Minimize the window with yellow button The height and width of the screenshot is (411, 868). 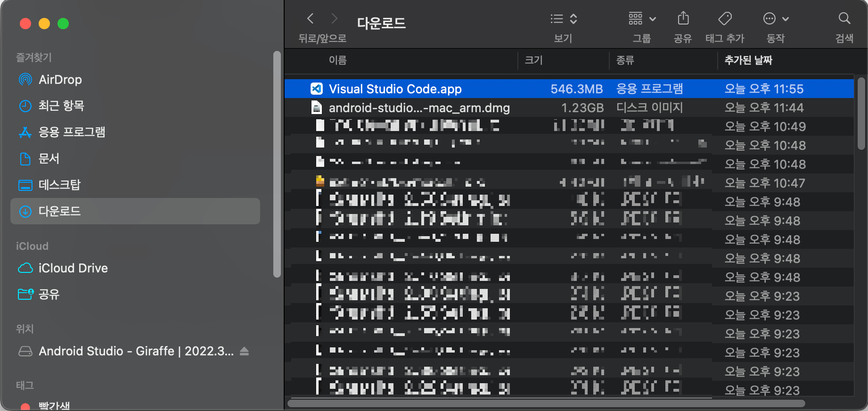[44, 24]
